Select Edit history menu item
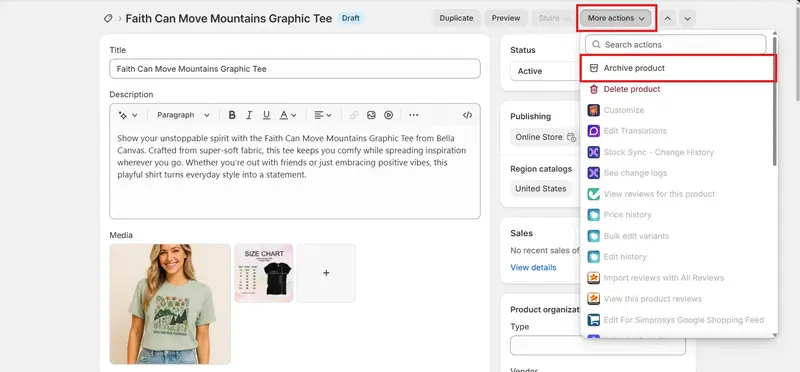Image resolution: width=800 pixels, height=372 pixels. tap(678, 257)
